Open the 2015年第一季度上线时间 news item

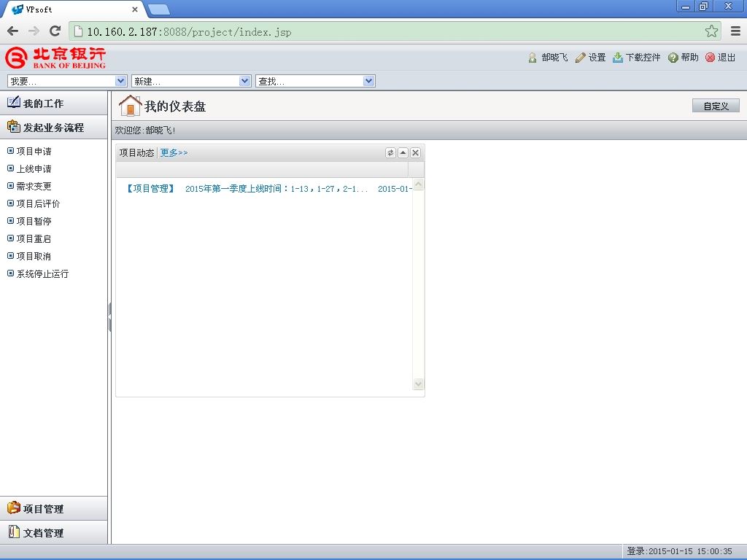[x=276, y=189]
